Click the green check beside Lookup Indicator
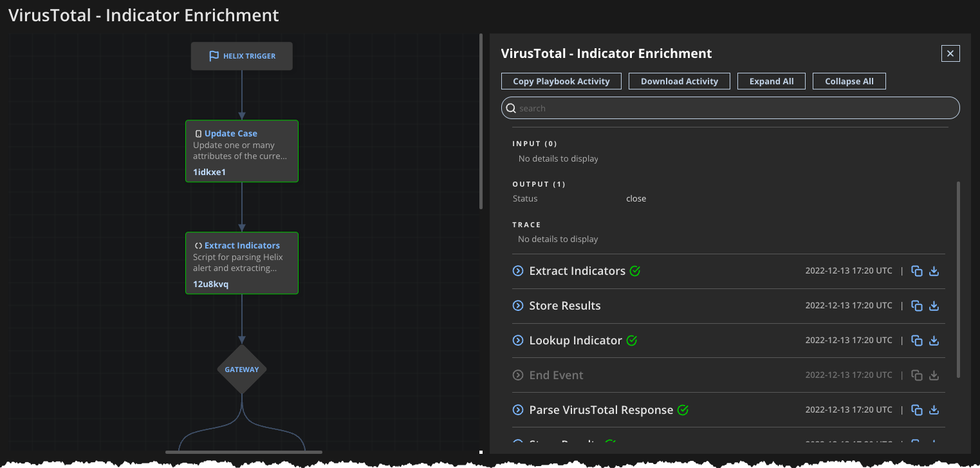This screenshot has height=468, width=980. (632, 341)
